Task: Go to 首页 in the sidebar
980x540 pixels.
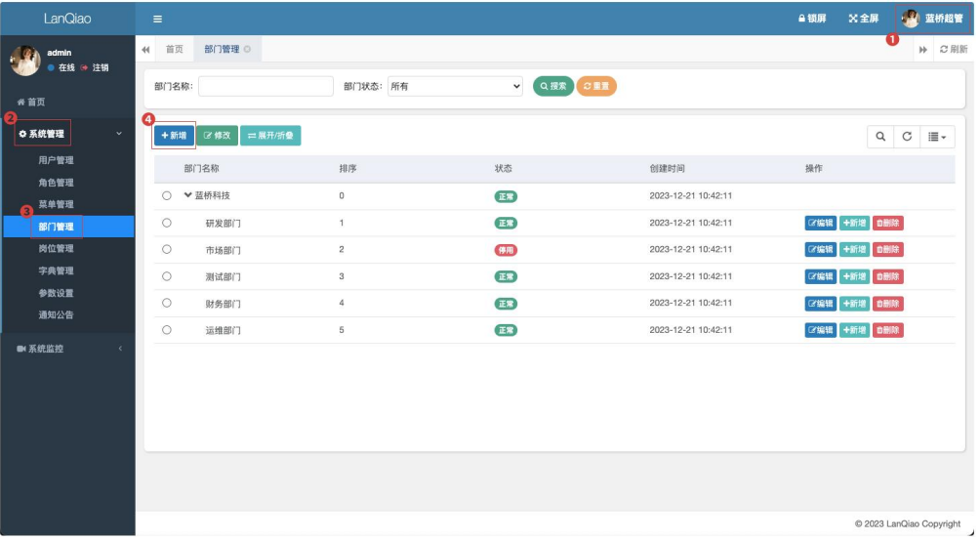Action: [31, 102]
